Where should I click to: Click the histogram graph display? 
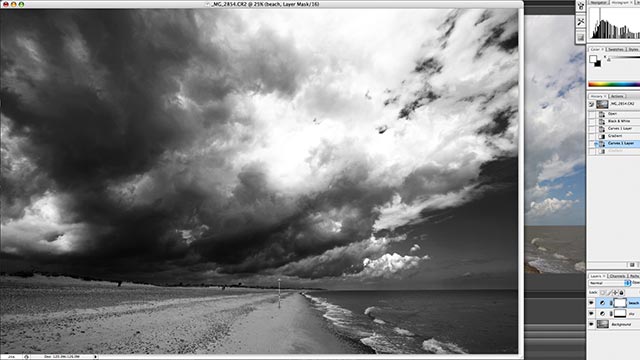point(616,23)
